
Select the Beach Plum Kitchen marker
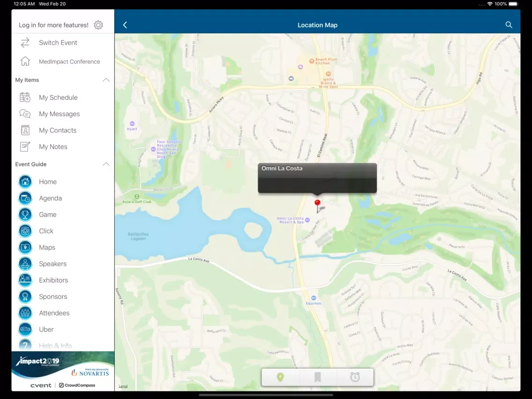point(311,61)
